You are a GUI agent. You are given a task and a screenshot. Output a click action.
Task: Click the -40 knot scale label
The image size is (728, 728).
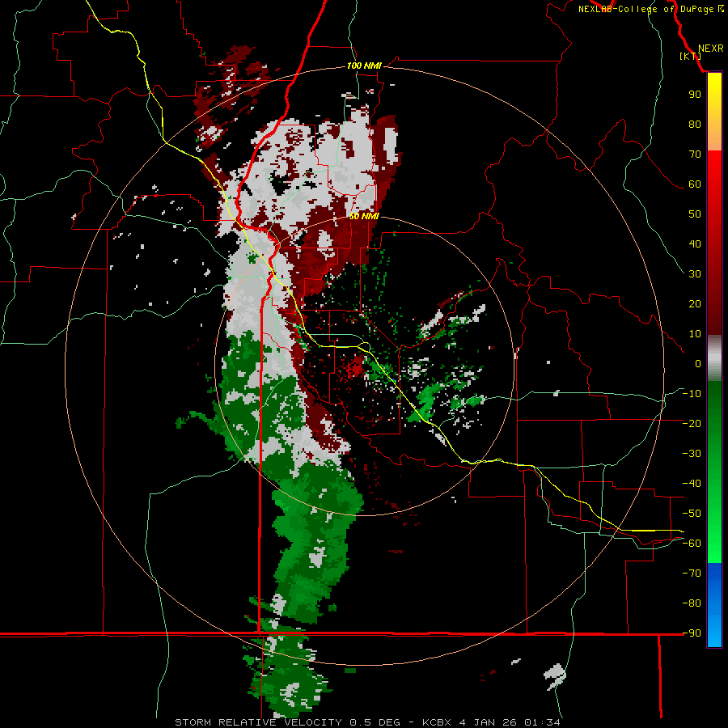(x=692, y=484)
